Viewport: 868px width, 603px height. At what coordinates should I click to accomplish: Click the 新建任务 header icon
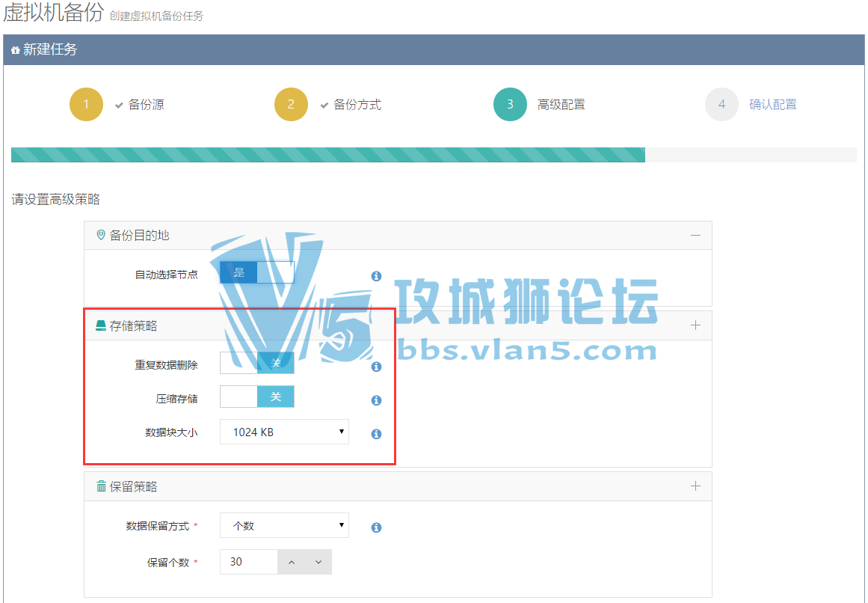tap(16, 50)
